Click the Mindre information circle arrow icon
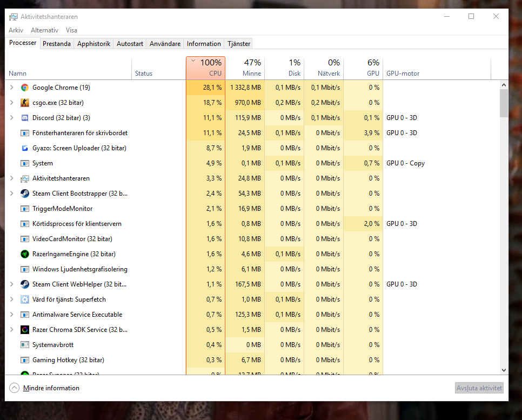The height and width of the screenshot is (420, 522). tap(14, 388)
